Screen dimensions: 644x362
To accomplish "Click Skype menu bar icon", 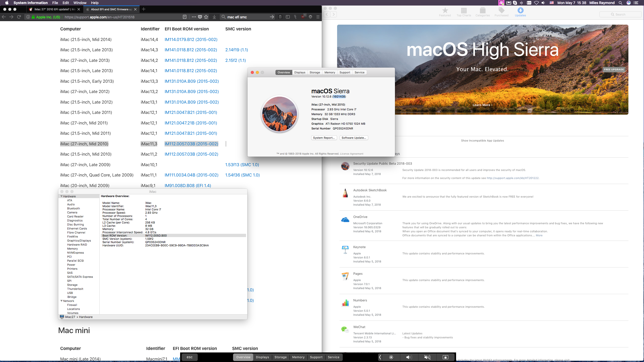I will pyautogui.click(x=515, y=3).
